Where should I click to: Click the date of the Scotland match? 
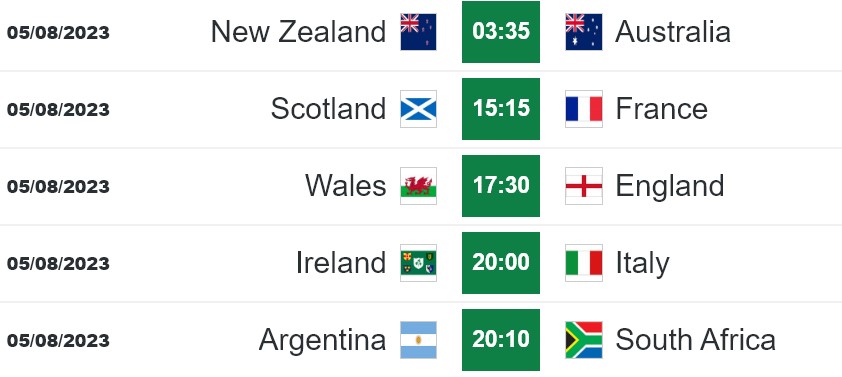click(58, 110)
